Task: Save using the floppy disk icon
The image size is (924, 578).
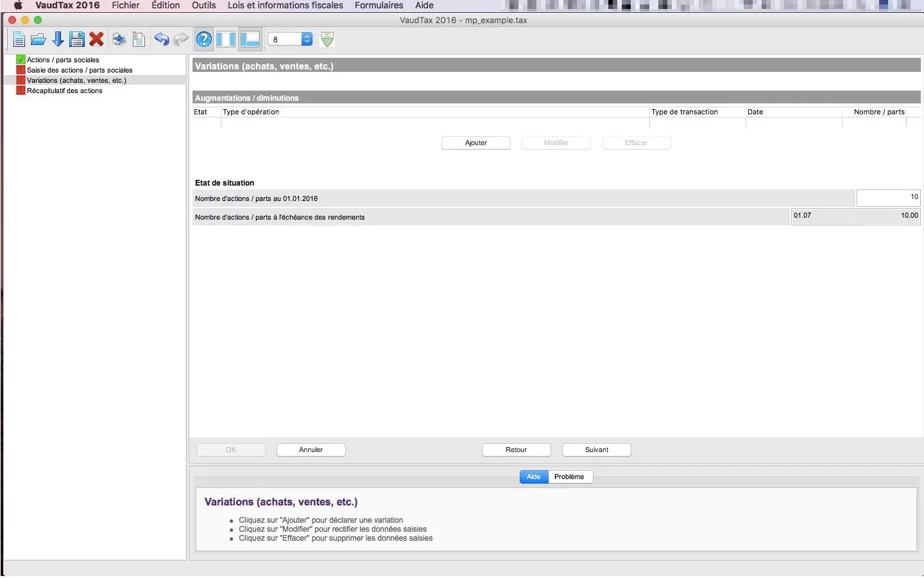Action: coord(77,40)
